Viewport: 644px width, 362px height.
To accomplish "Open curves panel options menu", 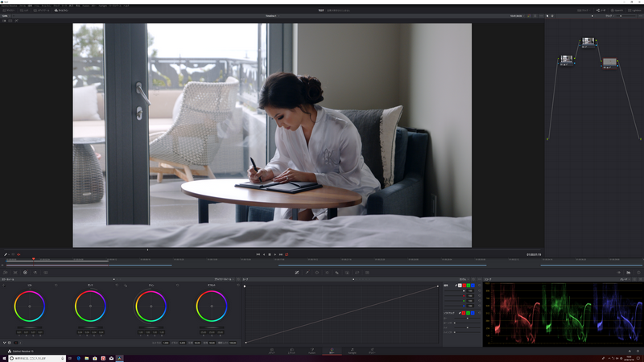I will click(479, 279).
